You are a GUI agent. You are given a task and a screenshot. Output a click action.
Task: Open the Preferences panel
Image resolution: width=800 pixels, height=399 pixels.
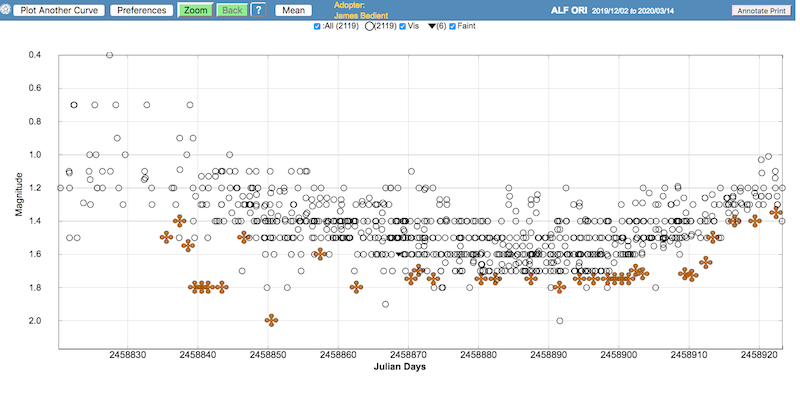[x=142, y=10]
